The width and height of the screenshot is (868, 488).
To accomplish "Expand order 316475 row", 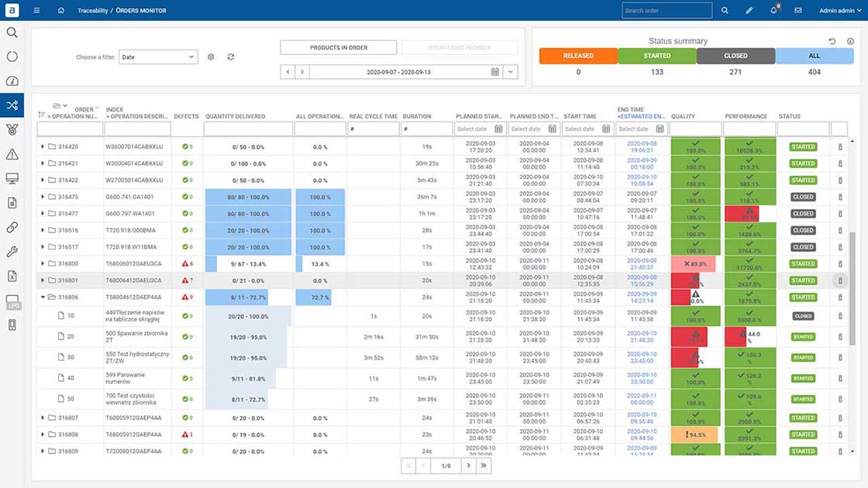I will click(43, 197).
